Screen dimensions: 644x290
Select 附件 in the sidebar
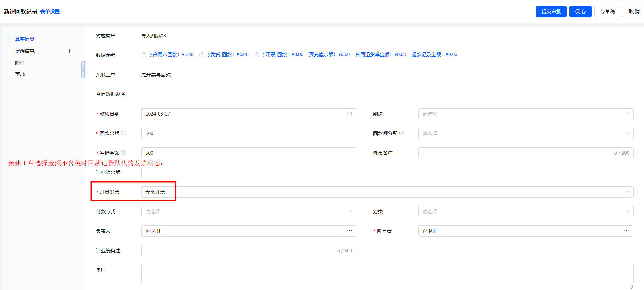20,63
